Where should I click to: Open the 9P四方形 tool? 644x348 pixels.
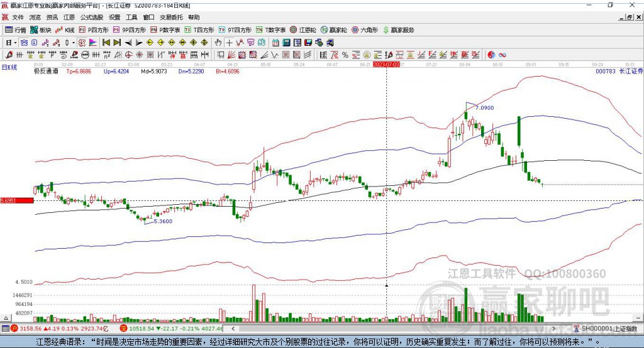point(130,30)
